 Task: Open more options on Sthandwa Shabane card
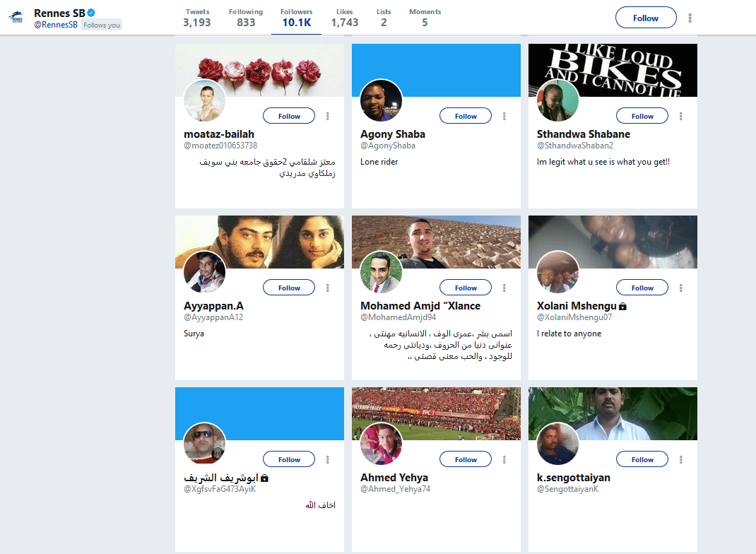click(x=681, y=116)
